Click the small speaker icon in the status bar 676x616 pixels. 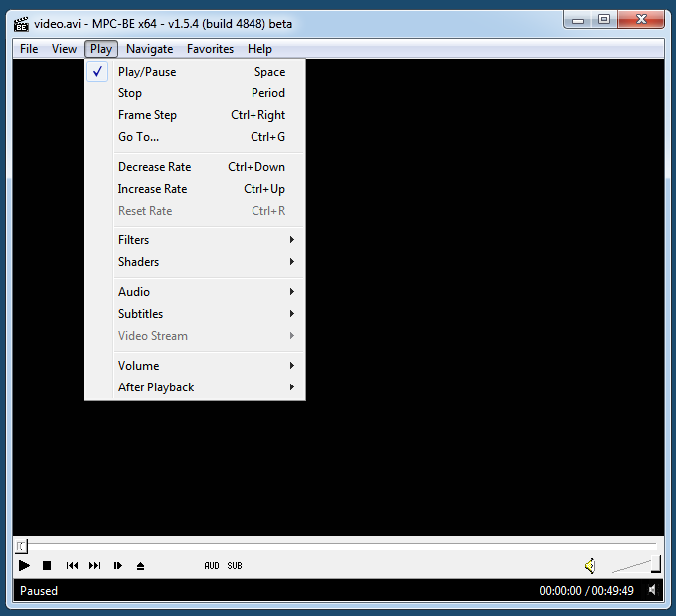[653, 590]
